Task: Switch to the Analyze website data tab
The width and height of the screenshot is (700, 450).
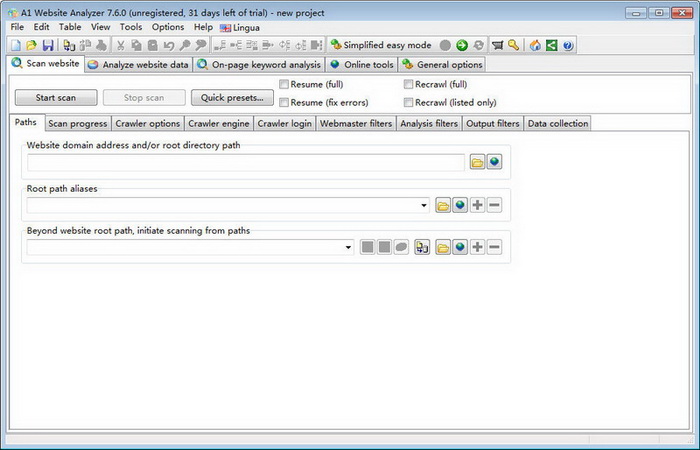Action: point(138,65)
